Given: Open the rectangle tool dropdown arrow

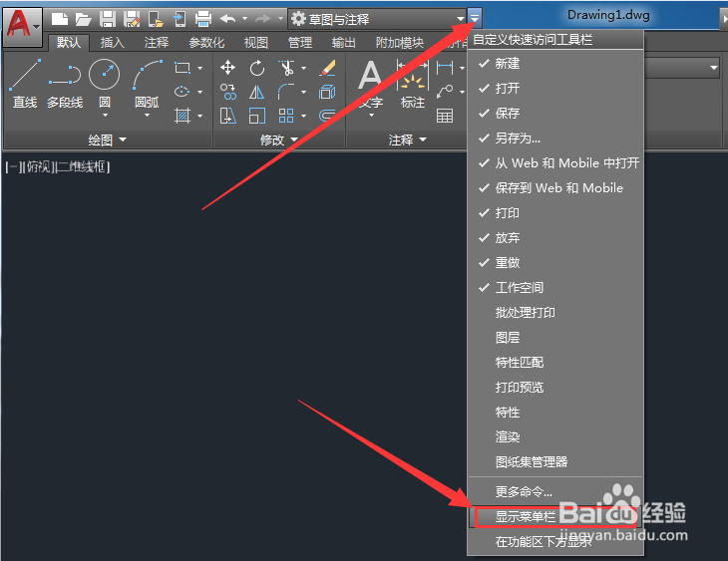Looking at the screenshot, I should coord(200,68).
